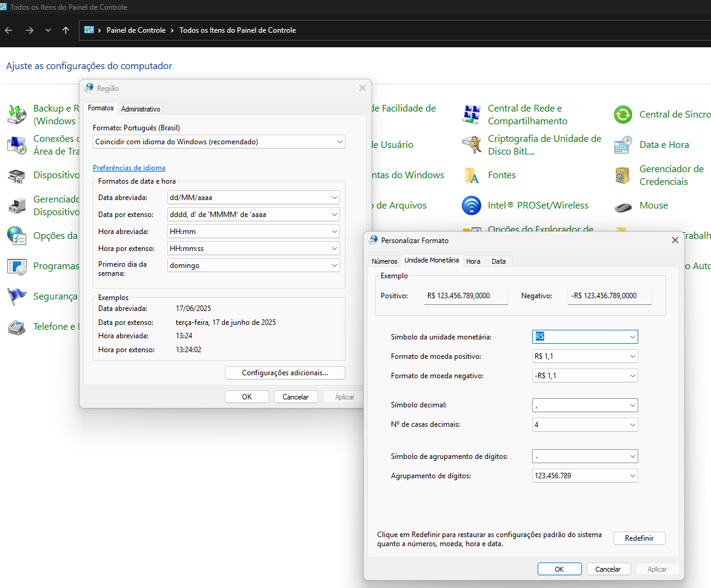The image size is (711, 588).
Task: Open the Mouse settings icon
Action: tap(623, 205)
